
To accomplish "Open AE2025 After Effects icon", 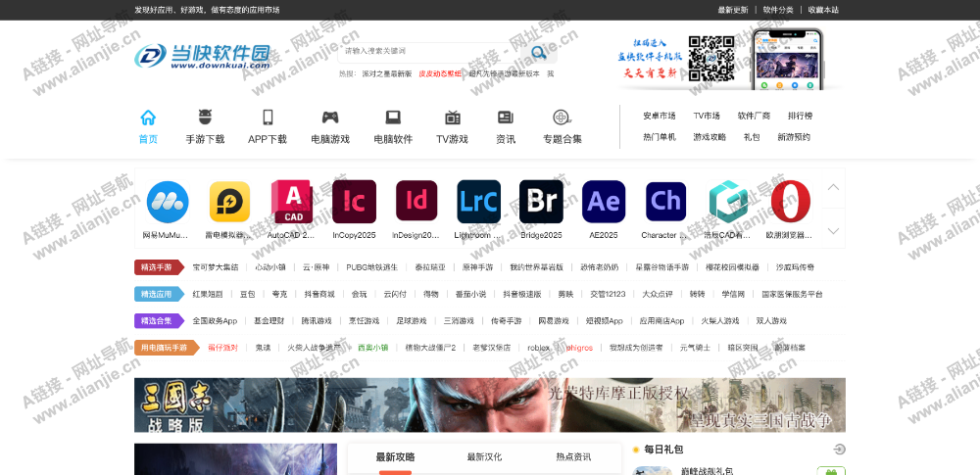I will click(x=604, y=202).
